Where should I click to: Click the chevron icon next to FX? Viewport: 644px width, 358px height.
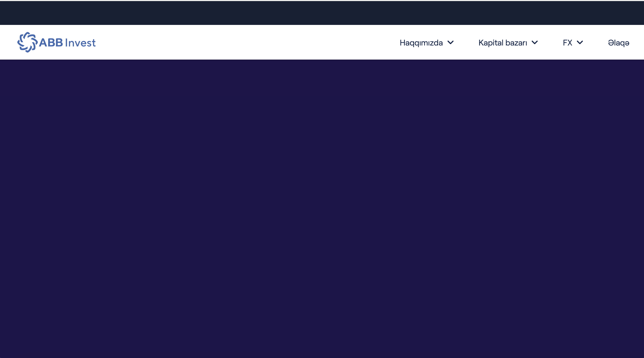(x=580, y=43)
